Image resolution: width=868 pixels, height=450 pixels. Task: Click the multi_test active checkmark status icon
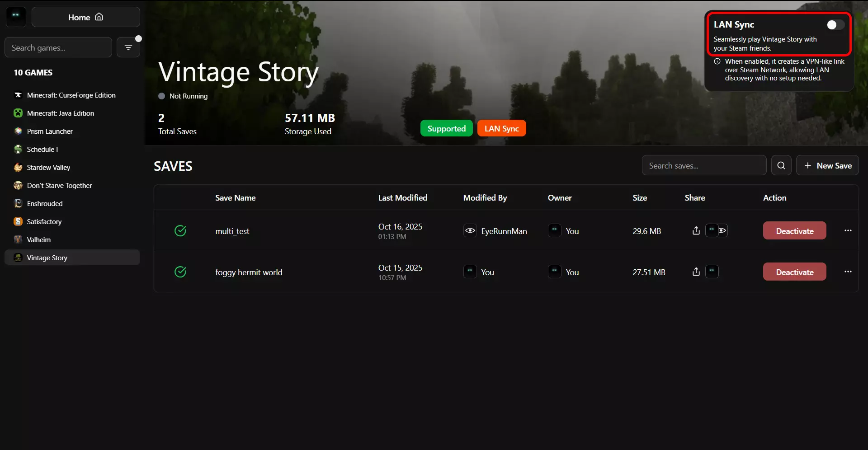pos(180,231)
